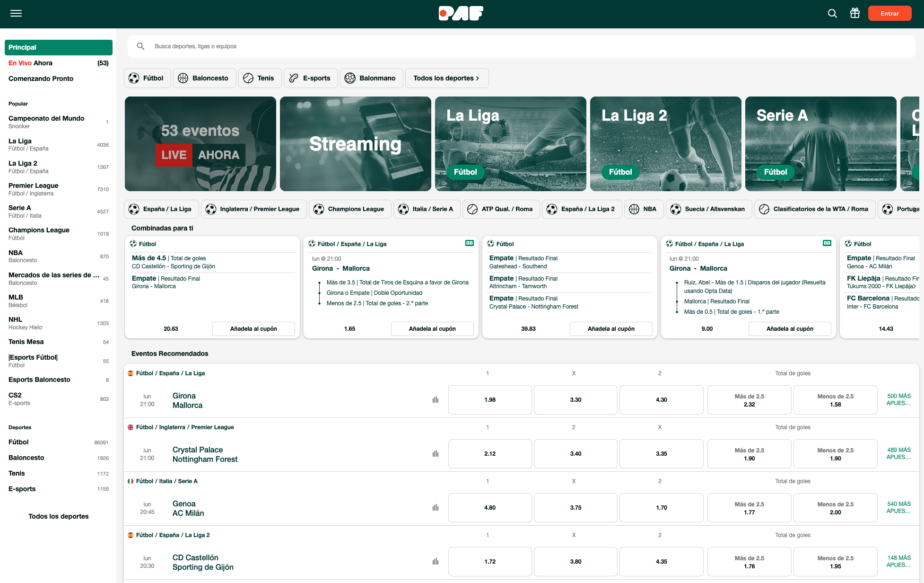This screenshot has width=924, height=583.
Task: Select the Tenis sport chip
Action: pyautogui.click(x=260, y=78)
